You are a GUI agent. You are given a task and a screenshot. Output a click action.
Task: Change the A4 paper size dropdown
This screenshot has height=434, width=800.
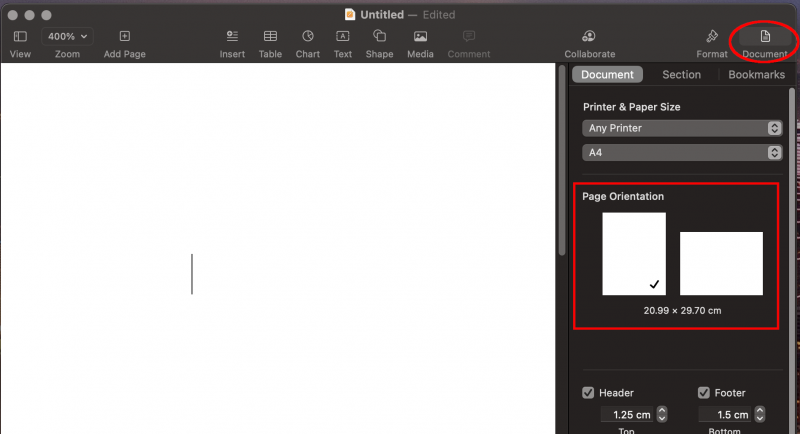pyautogui.click(x=682, y=152)
